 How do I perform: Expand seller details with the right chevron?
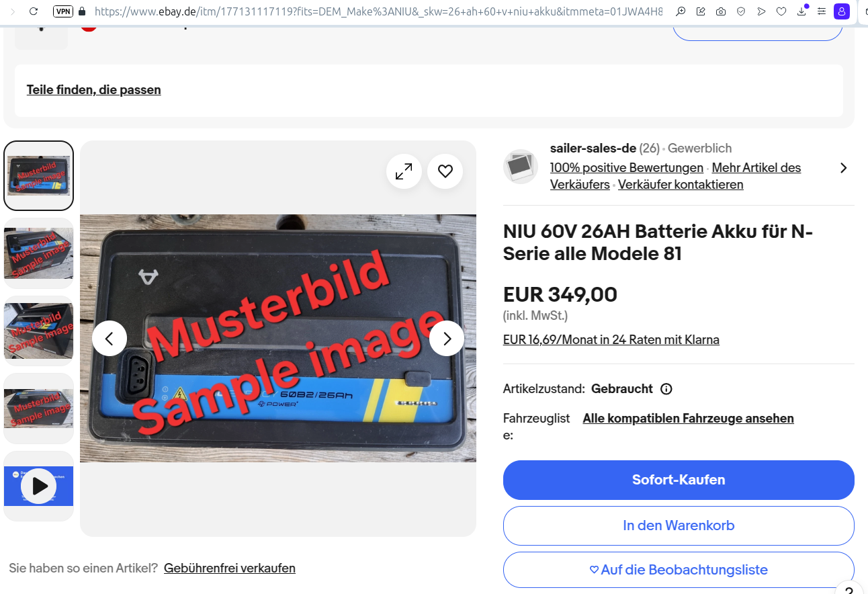[x=844, y=168]
